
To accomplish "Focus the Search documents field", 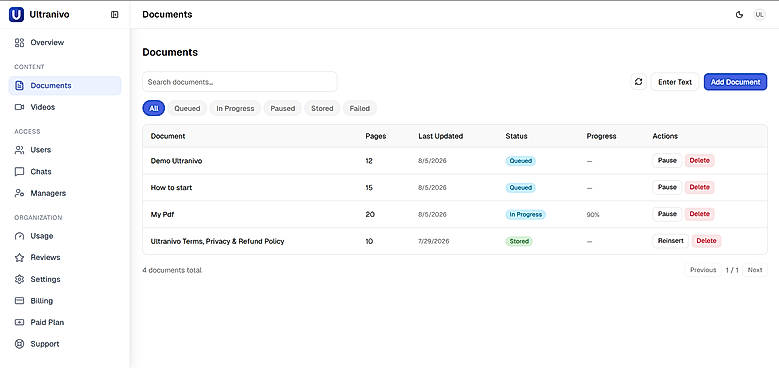I will pyautogui.click(x=239, y=82).
